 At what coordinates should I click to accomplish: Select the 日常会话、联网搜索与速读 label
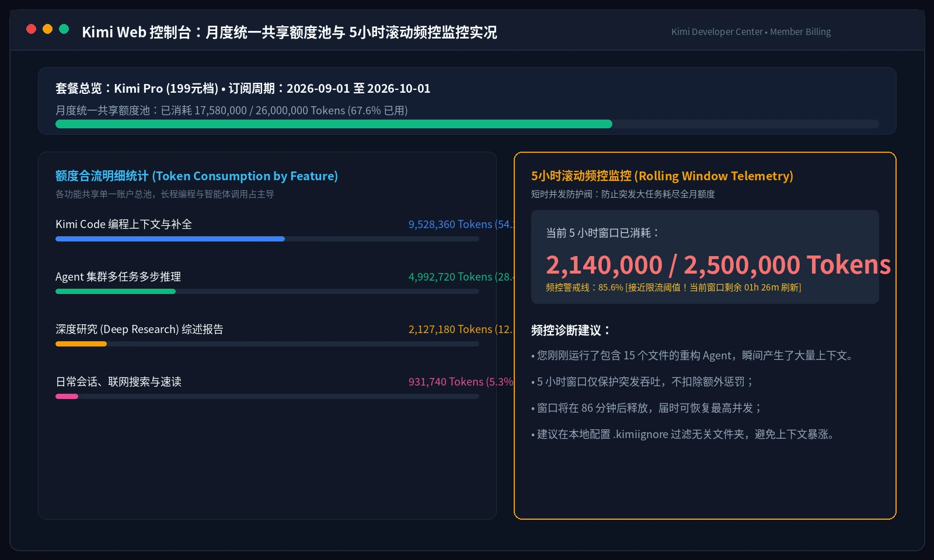click(x=119, y=381)
